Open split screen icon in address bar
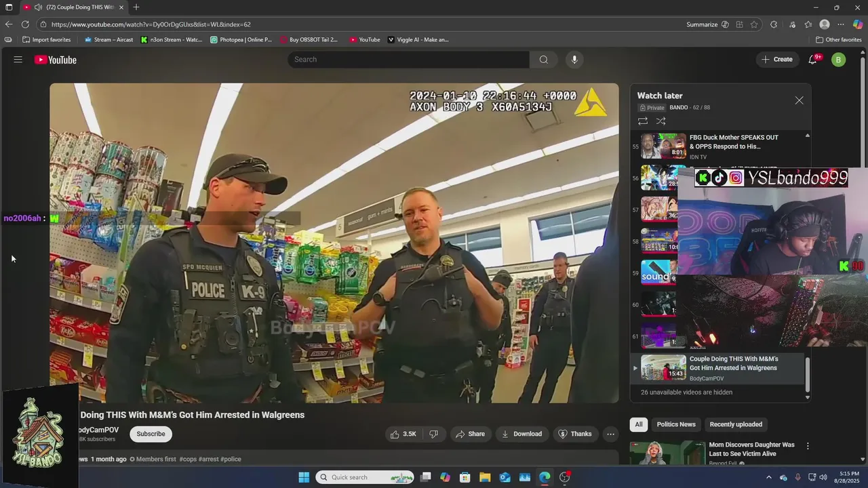The width and height of the screenshot is (868, 488). pos(739,24)
